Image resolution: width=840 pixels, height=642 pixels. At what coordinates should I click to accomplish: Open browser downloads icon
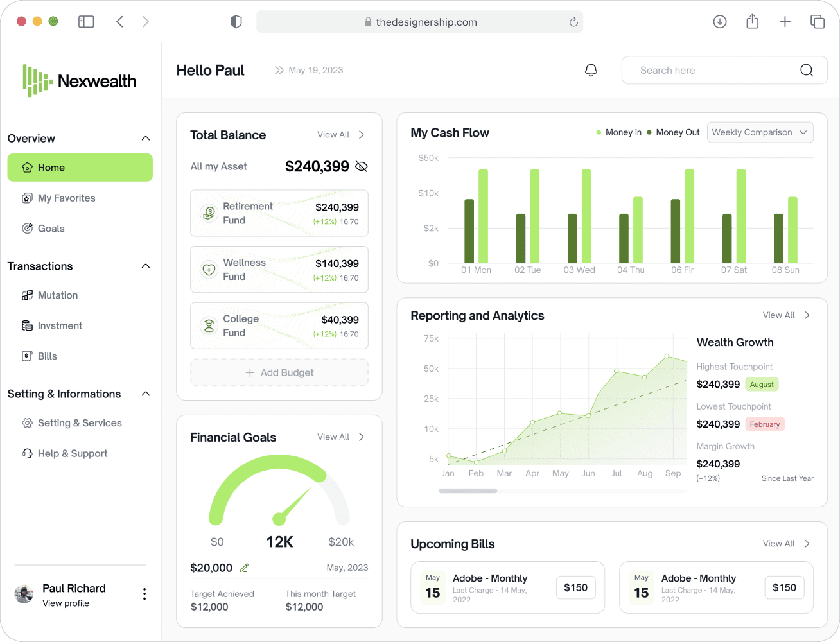click(720, 22)
